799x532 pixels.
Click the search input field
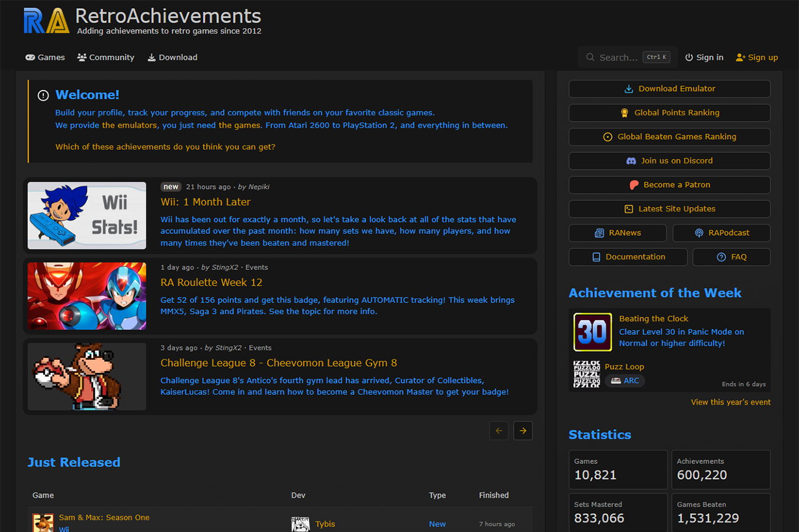[618, 57]
